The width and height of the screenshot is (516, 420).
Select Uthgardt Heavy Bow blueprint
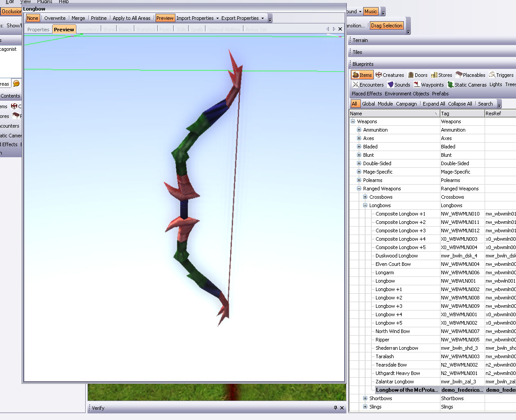(x=398, y=373)
